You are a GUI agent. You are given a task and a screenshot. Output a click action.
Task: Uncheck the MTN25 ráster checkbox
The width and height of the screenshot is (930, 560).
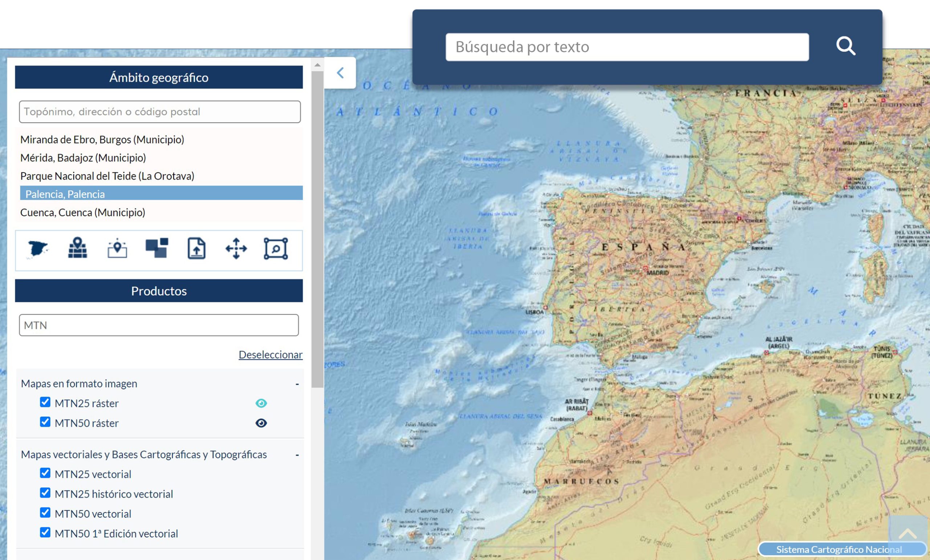[45, 402]
